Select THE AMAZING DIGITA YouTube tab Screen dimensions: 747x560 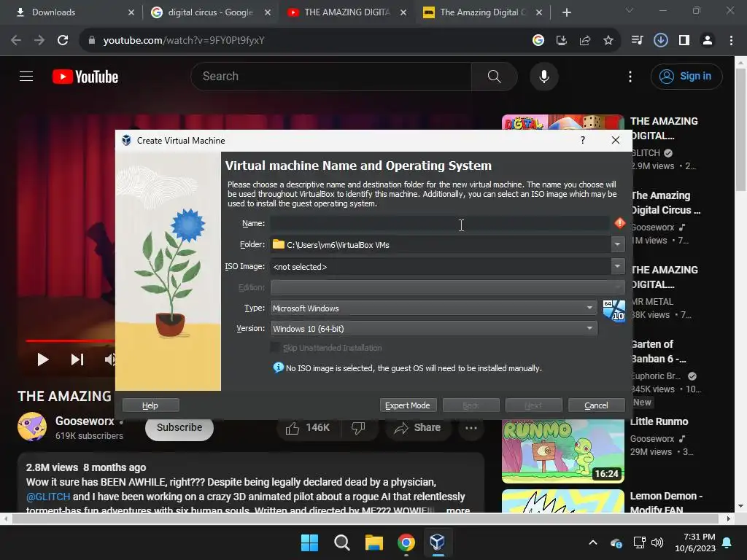pyautogui.click(x=347, y=12)
